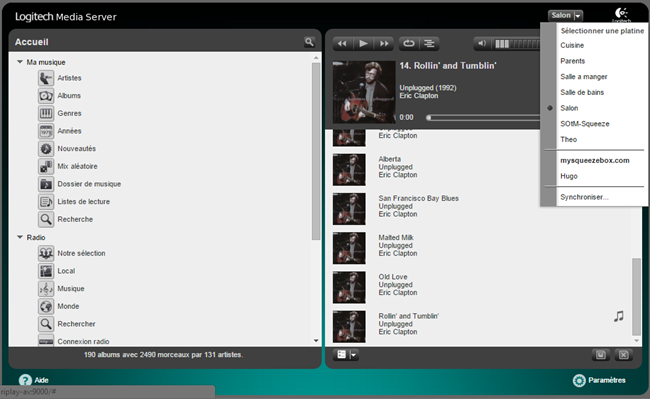This screenshot has height=399, width=650.
Task: Click the Musique treble-clef radio icon
Action: (x=46, y=289)
